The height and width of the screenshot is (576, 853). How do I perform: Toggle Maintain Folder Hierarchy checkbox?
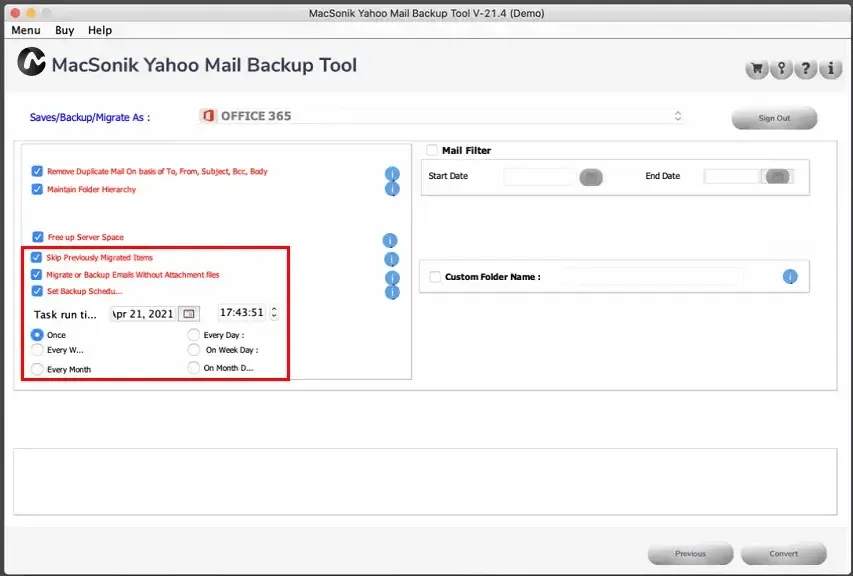[37, 189]
